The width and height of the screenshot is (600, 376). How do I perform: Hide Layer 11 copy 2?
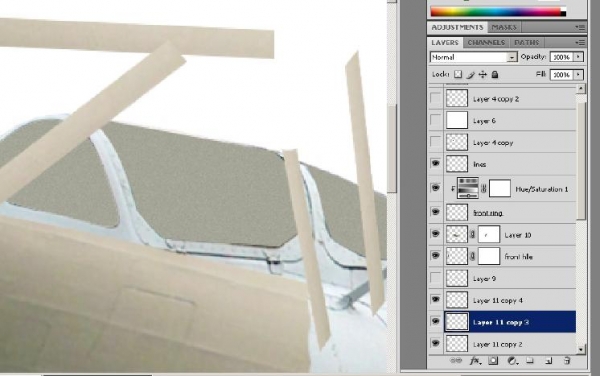435,343
